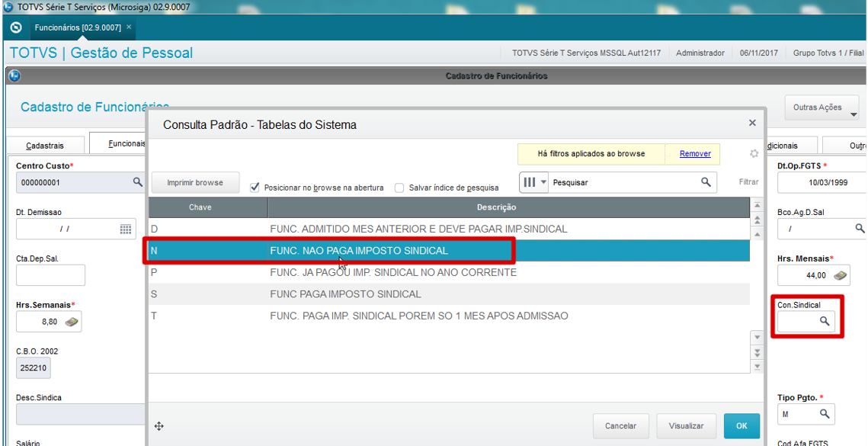
Task: Click the magnifier icon in Centro Custo field
Action: pyautogui.click(x=137, y=181)
